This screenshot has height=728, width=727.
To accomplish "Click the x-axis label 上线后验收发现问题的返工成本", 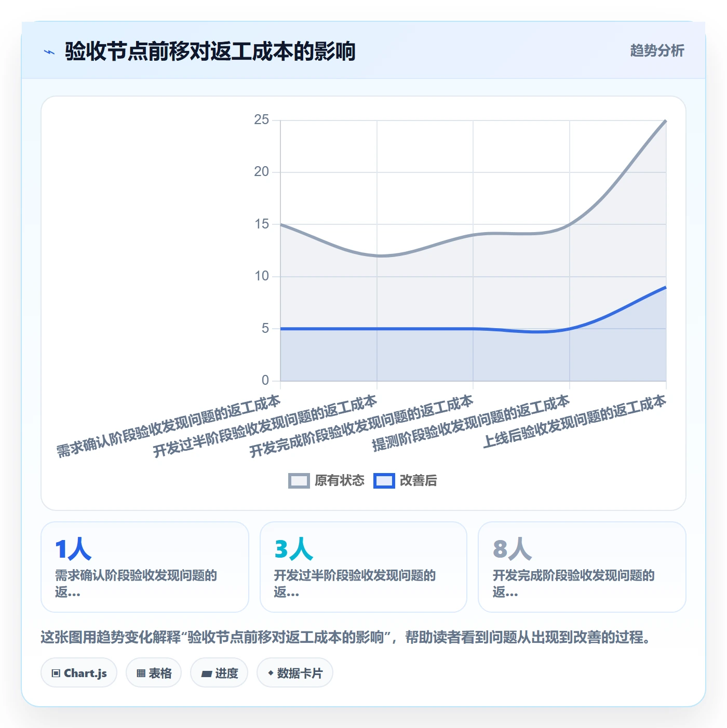I will [575, 421].
